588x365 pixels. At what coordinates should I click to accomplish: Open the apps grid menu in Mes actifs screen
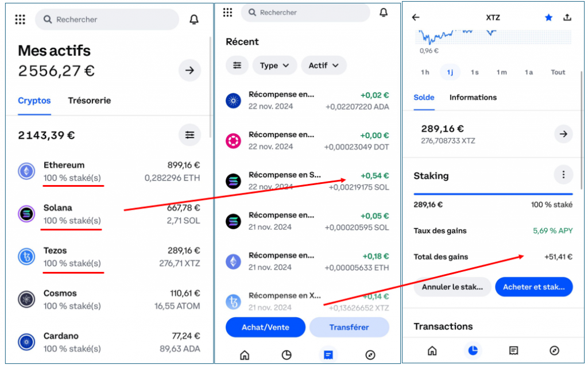pyautogui.click(x=20, y=19)
